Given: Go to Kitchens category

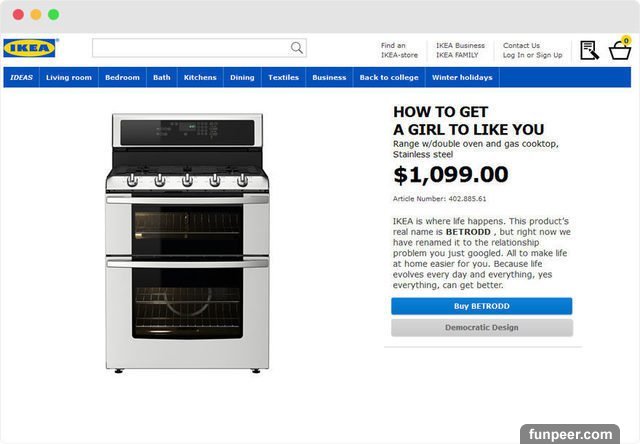Looking at the screenshot, I should click(200, 78).
